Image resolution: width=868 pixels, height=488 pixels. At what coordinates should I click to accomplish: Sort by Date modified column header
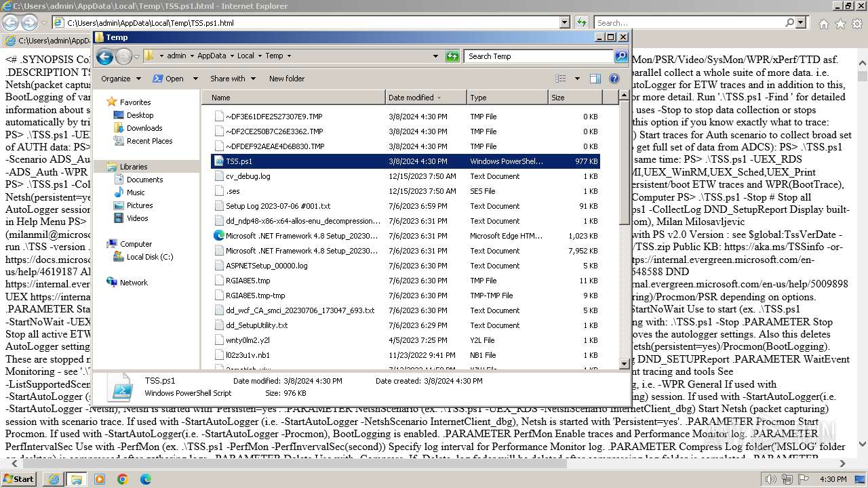[x=425, y=98]
